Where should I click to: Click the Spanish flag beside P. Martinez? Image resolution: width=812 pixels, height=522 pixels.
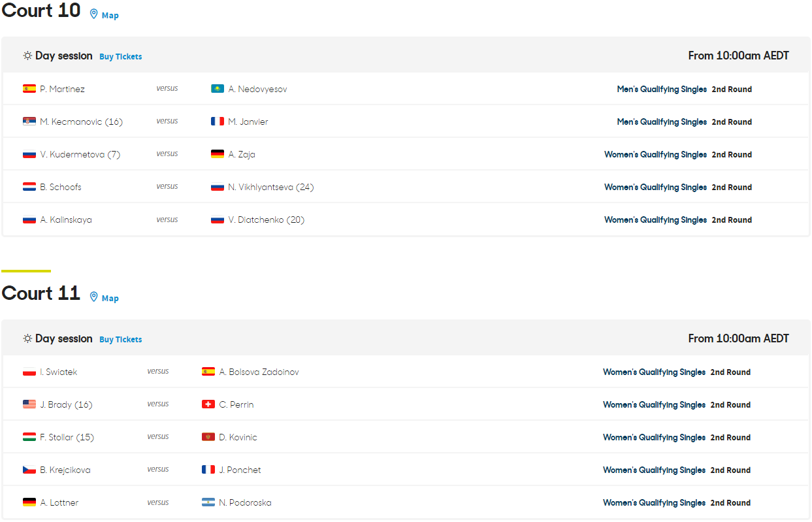29,89
